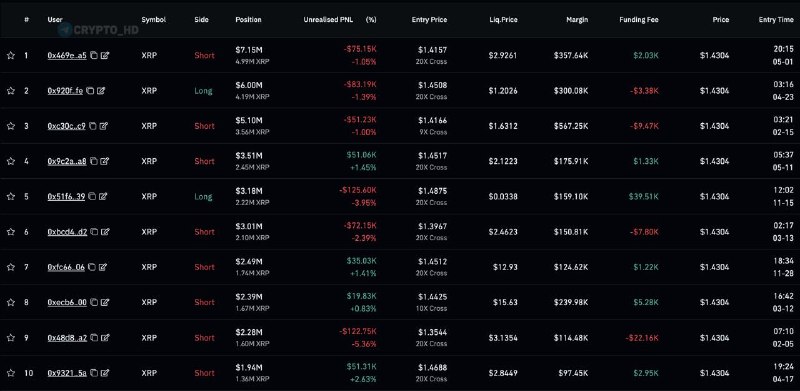This screenshot has height=391, width=800.
Task: Click the $567.25K margin value
Action: click(x=571, y=126)
